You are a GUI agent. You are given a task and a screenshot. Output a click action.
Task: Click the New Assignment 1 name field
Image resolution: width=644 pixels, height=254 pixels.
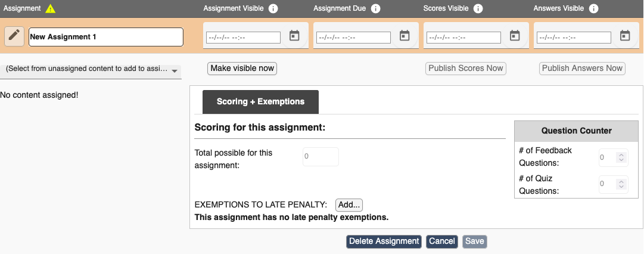(106, 37)
